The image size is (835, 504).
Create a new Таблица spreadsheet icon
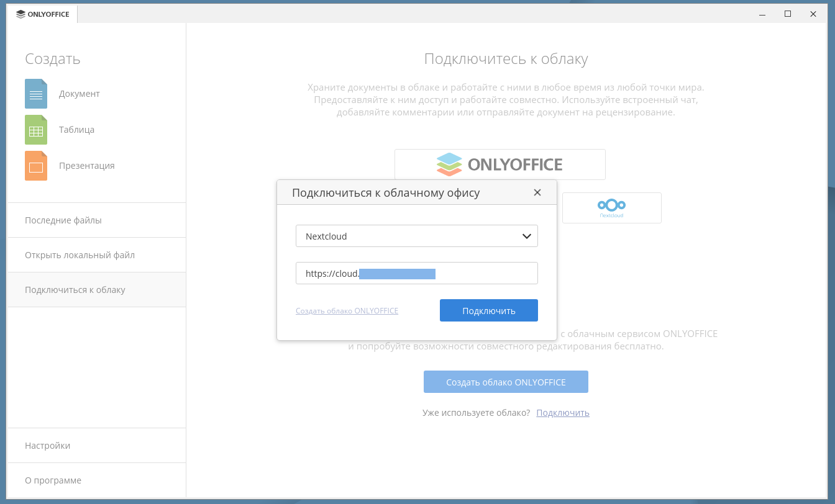point(36,130)
